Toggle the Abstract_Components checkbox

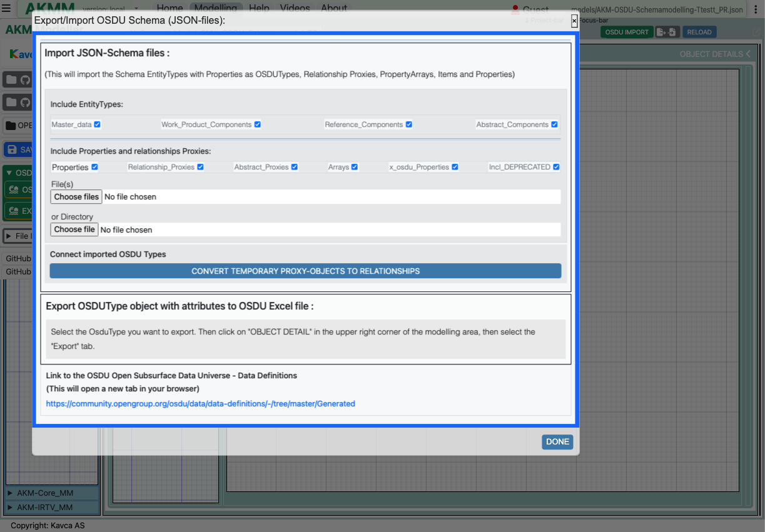point(554,124)
